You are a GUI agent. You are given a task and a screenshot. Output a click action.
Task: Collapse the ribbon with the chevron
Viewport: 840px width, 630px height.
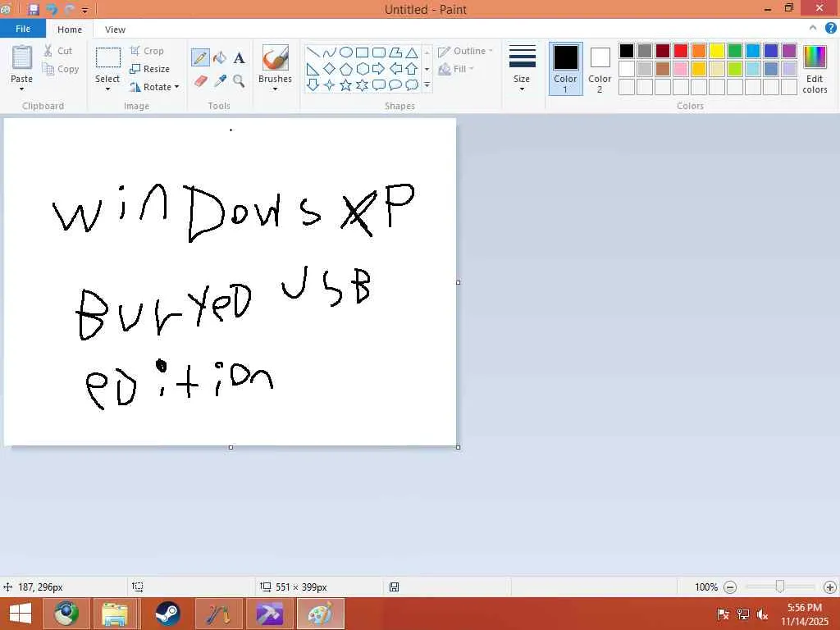813,28
